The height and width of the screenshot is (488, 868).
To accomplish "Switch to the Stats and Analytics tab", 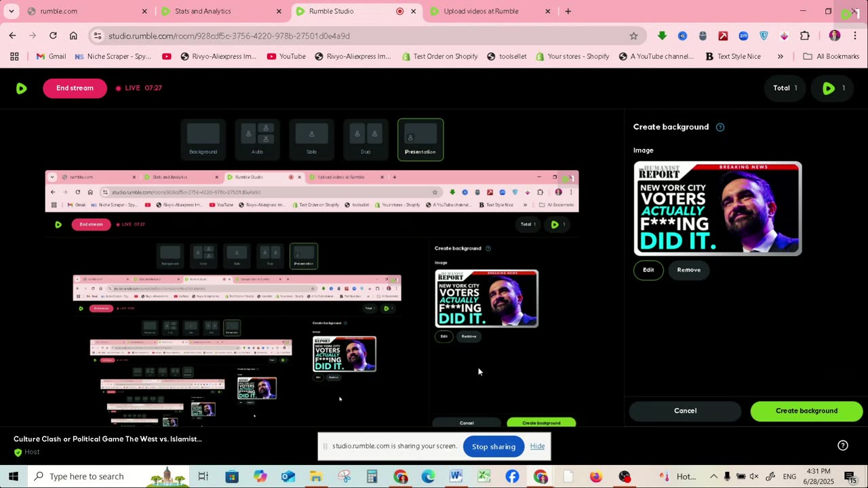I will 220,11.
